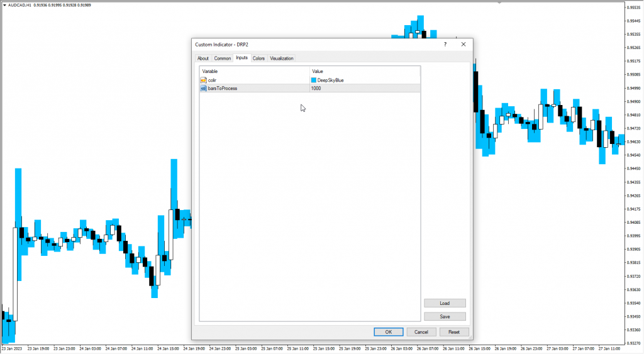Viewport: 644px width, 354px height.
Task: Select the colr variable row
Action: [310, 80]
